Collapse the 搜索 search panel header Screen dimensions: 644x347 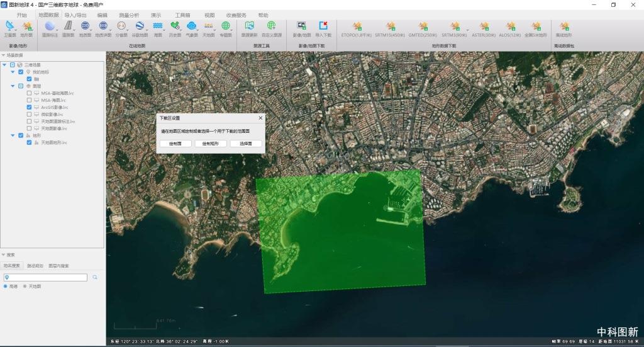3,255
